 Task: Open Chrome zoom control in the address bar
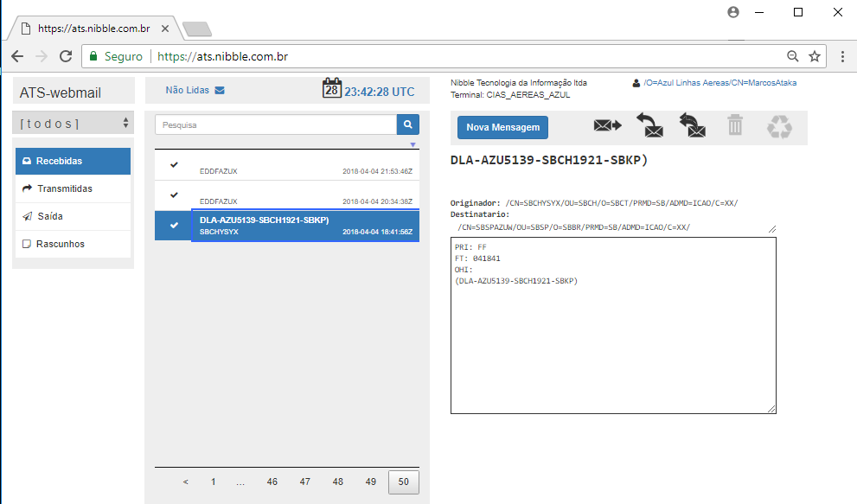tap(792, 56)
